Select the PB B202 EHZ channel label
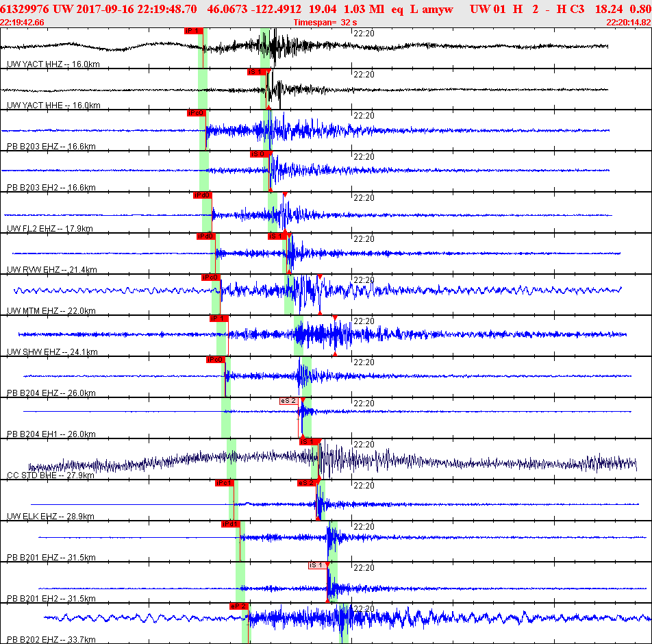The width and height of the screenshot is (652, 644). [x=51, y=639]
